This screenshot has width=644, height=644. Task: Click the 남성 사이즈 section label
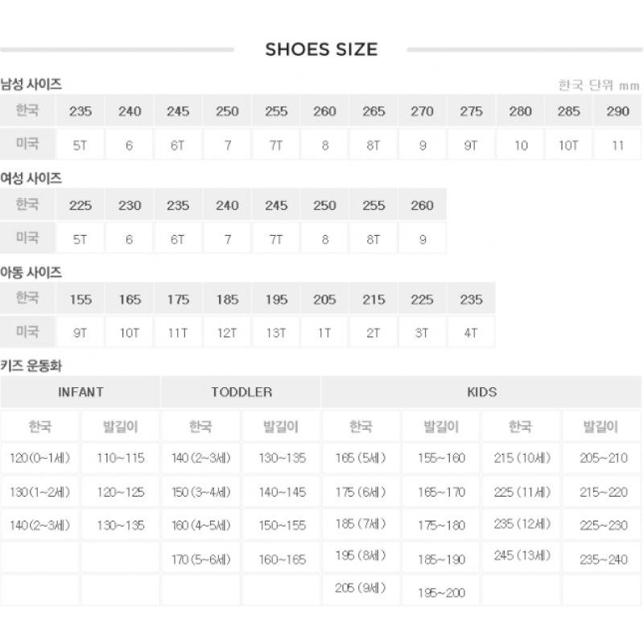coord(31,84)
